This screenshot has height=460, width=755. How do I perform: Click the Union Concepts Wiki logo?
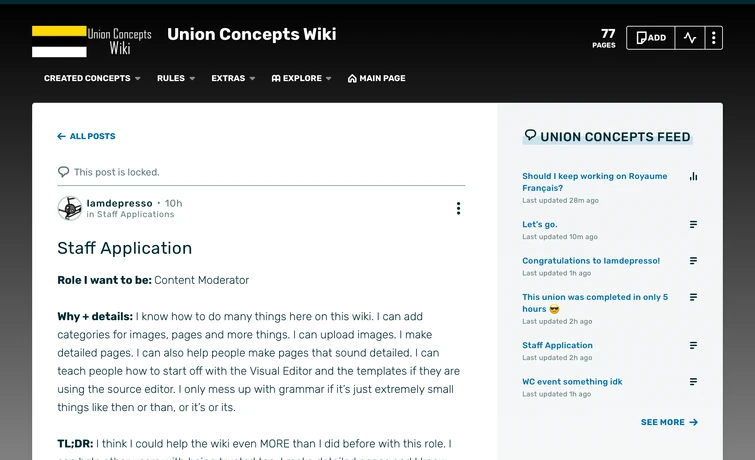[92, 40]
